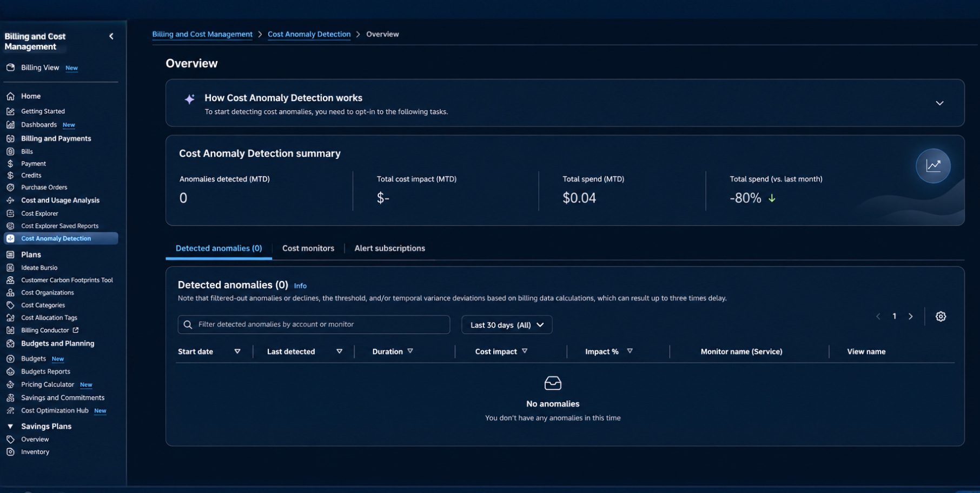This screenshot has width=980, height=493.
Task: Click the No anomalies message
Action: point(553,404)
